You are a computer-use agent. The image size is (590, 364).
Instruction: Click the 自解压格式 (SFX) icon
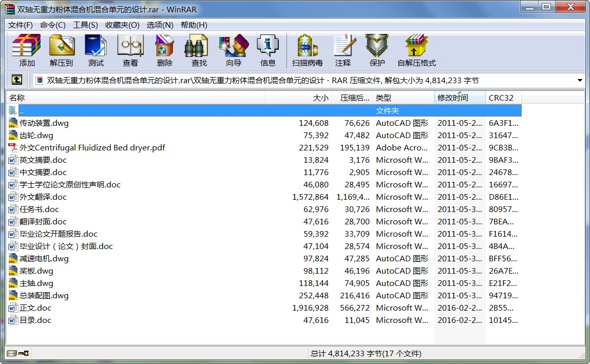pos(416,50)
